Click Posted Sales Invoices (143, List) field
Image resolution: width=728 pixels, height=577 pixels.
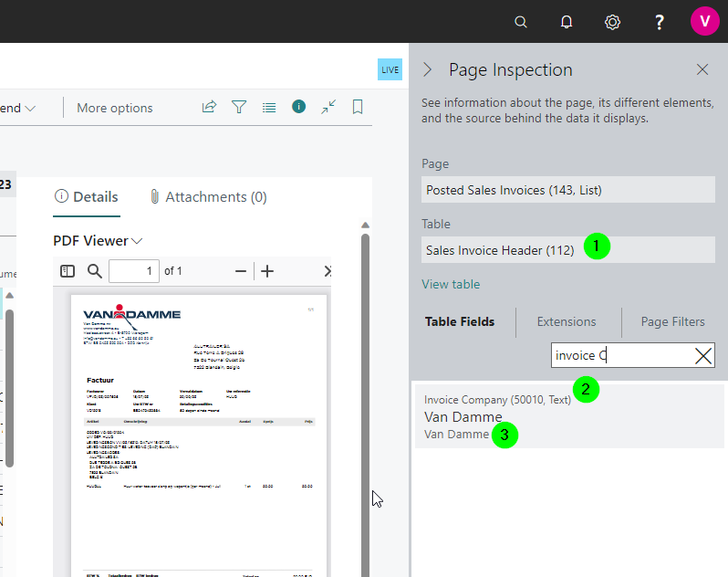coord(567,190)
